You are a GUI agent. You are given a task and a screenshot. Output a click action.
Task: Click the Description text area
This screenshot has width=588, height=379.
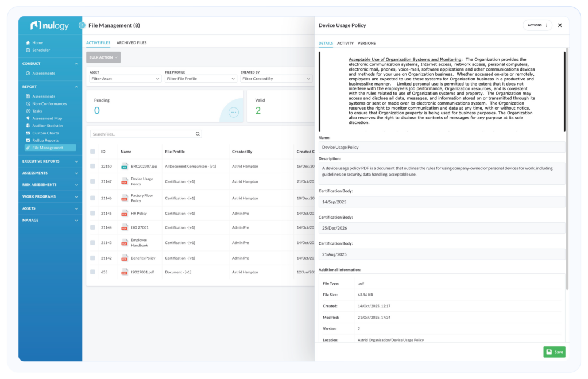(442, 173)
